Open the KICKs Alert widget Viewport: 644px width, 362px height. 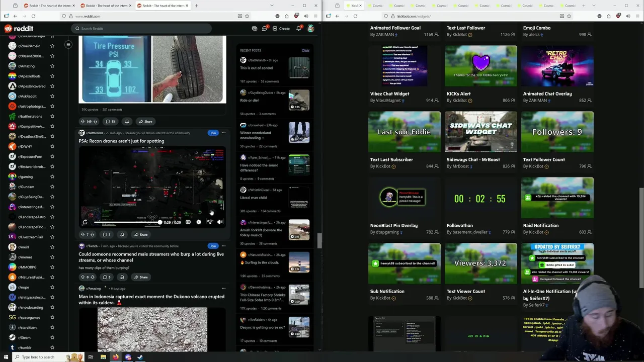tap(481, 66)
